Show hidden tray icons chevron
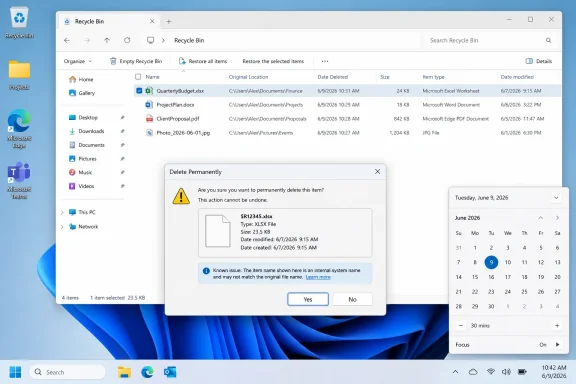This screenshot has width=576, height=384. click(x=455, y=372)
